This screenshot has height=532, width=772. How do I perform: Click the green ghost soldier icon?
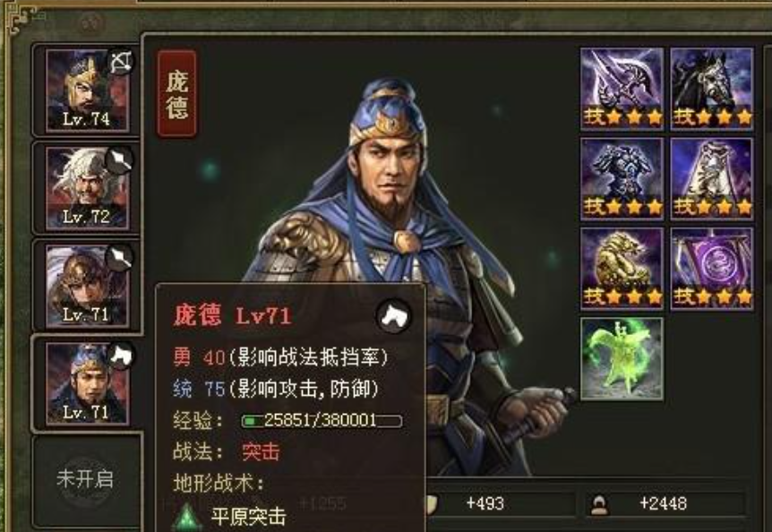622,359
